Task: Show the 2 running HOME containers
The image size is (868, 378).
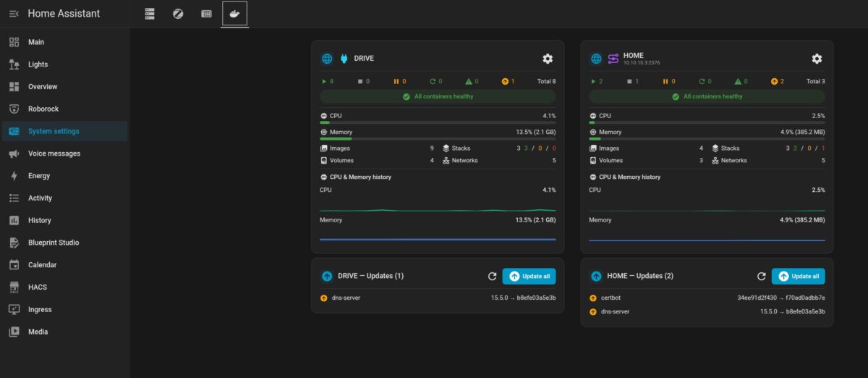Action: coord(596,81)
